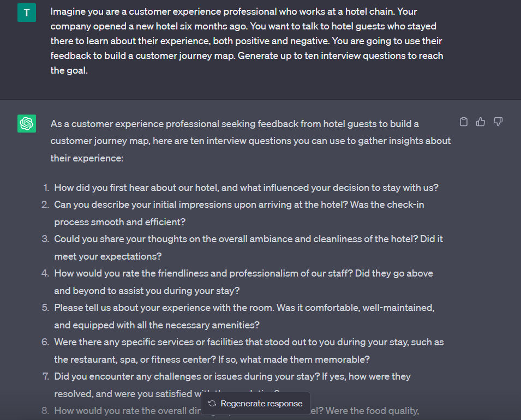The image size is (521, 420).
Task: Click the user avatar with letter T
Action: tap(27, 13)
